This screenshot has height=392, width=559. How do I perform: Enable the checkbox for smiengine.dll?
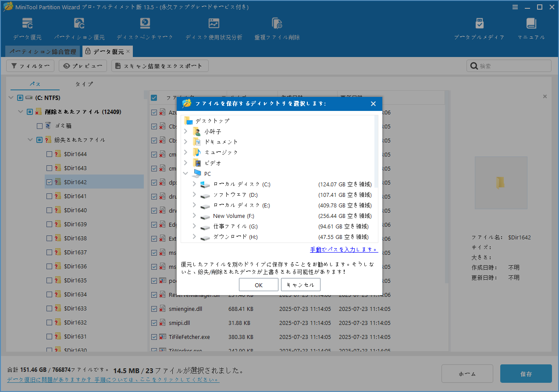[154, 309]
